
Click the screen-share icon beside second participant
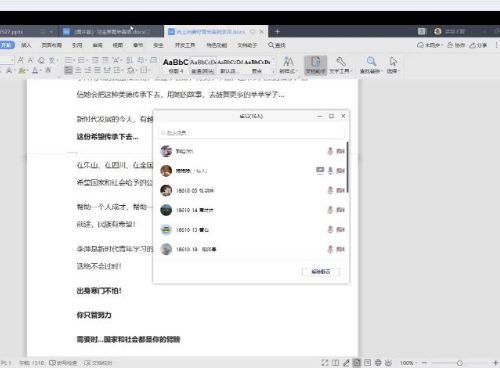point(320,170)
